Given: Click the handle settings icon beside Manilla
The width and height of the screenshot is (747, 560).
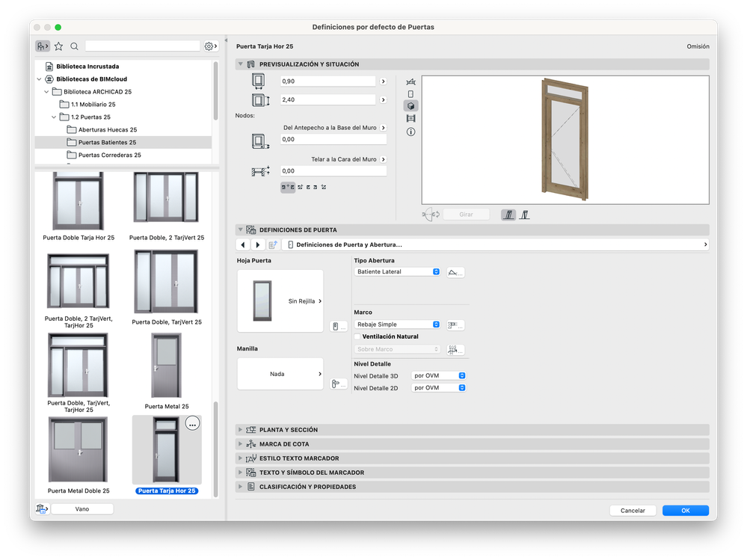Looking at the screenshot, I should [338, 384].
